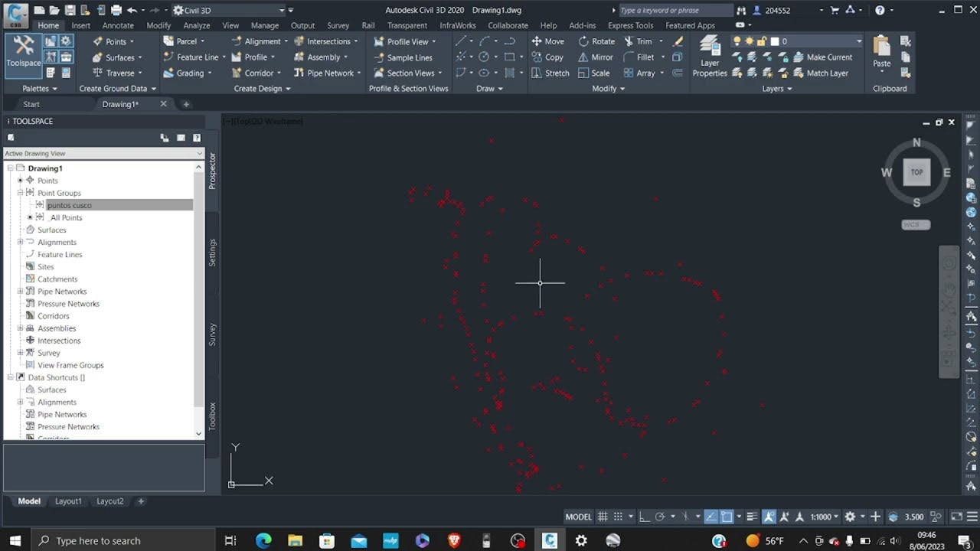Image resolution: width=980 pixels, height=551 pixels.
Task: Select the Scale tool
Action: click(594, 73)
